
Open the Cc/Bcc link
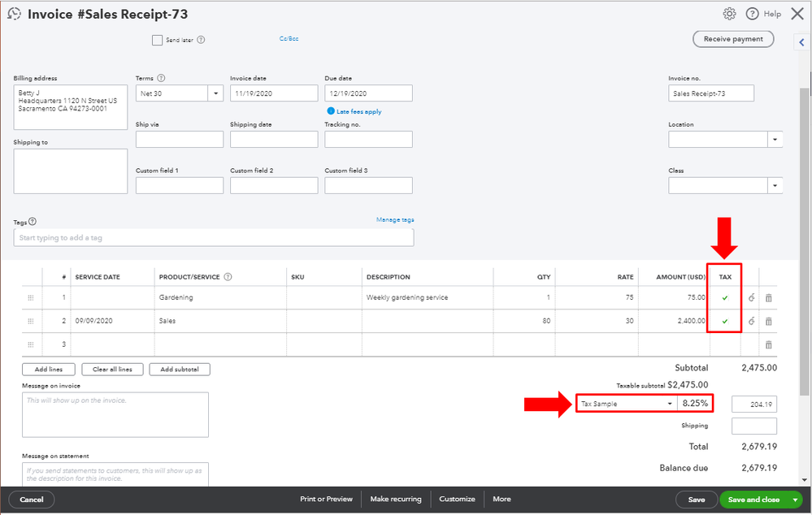tap(289, 38)
